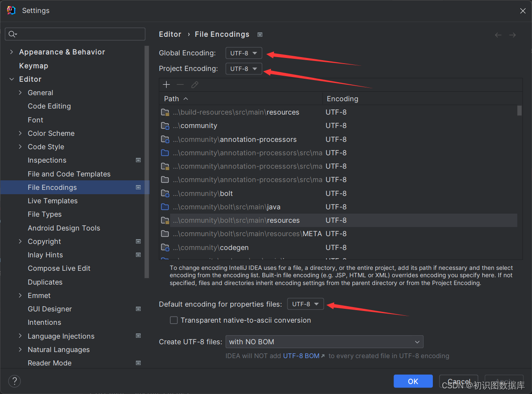This screenshot has height=394, width=532.
Task: Click the back navigation arrow
Action: coord(498,35)
